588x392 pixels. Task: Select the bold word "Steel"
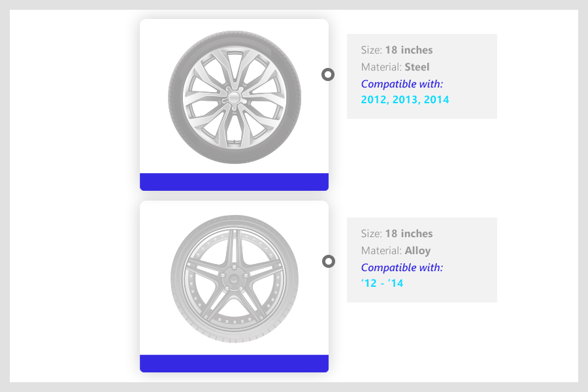click(417, 67)
